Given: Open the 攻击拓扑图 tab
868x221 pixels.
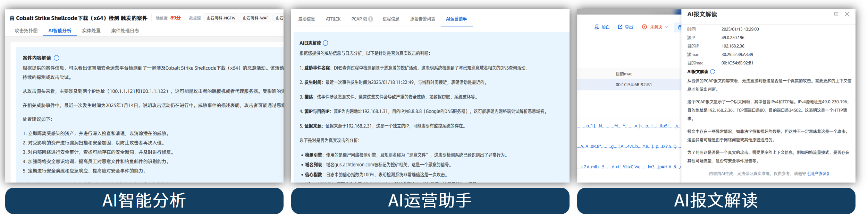Looking at the screenshot, I should click(x=26, y=30).
